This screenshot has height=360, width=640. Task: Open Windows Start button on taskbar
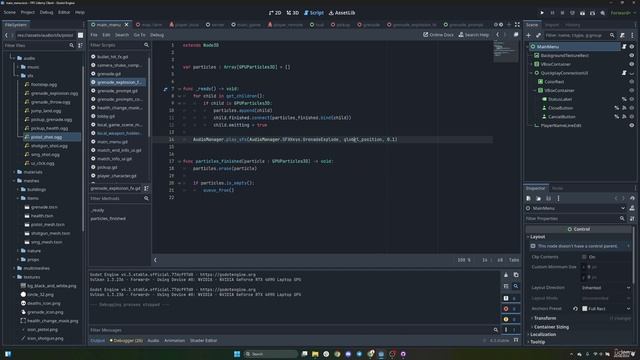237,354
